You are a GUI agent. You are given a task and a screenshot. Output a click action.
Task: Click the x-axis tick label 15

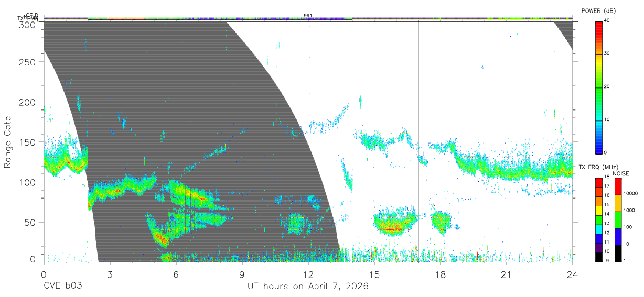[x=374, y=274]
